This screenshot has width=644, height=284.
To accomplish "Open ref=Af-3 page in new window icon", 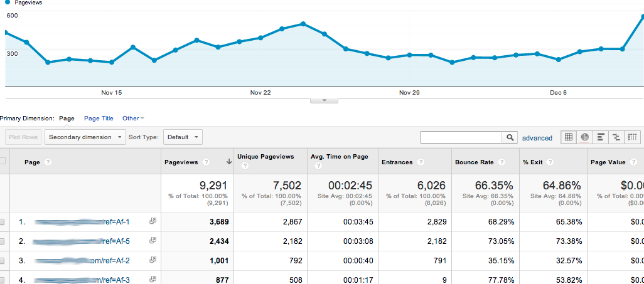I will click(153, 280).
